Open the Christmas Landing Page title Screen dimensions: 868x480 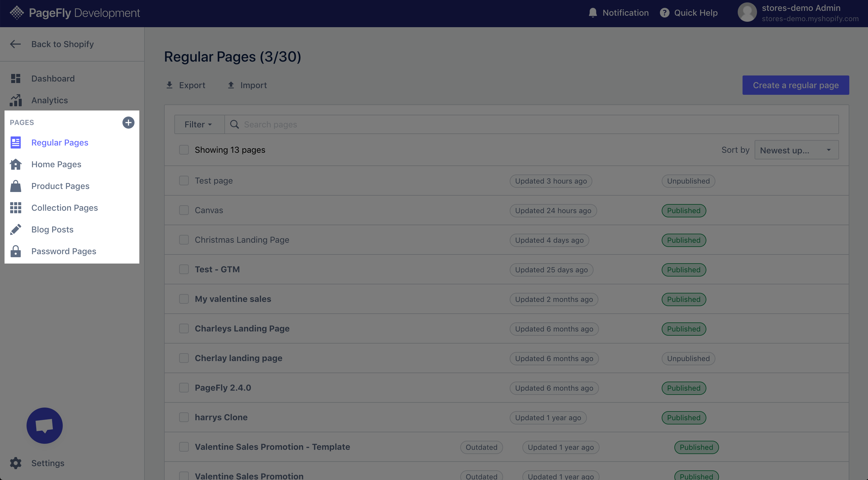(242, 240)
